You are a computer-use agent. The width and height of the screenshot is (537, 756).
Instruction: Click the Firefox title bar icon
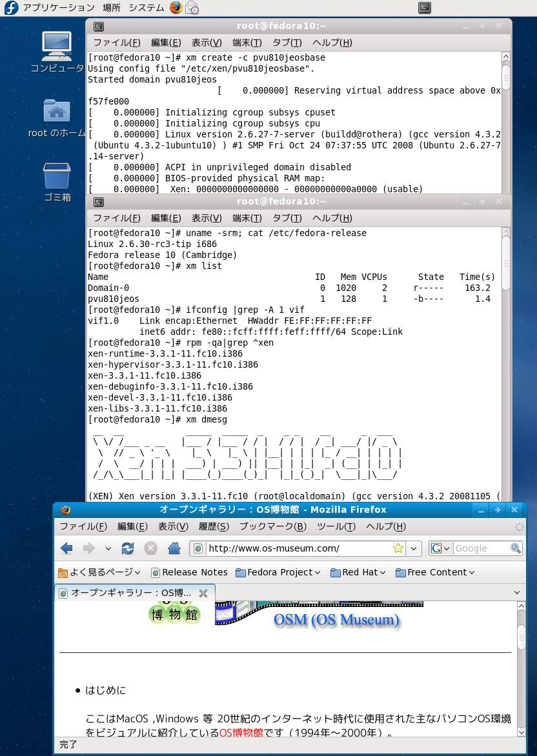(66, 510)
